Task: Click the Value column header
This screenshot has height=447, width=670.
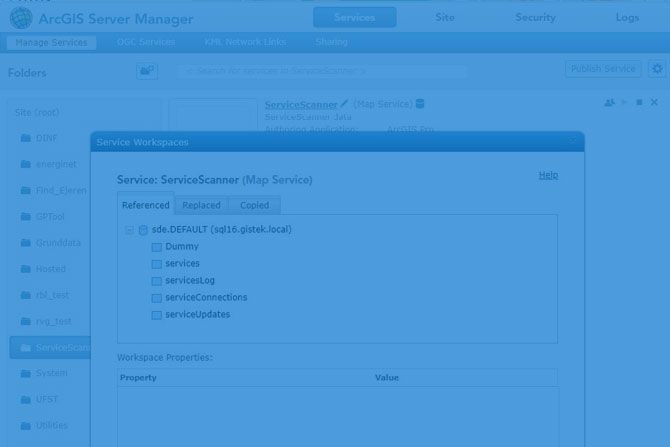Action: click(x=387, y=378)
